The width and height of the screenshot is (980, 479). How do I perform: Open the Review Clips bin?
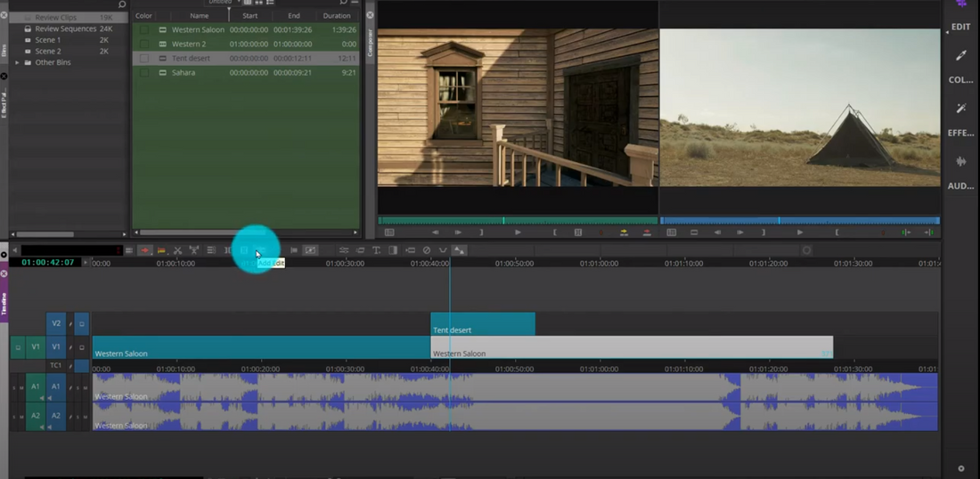pos(55,18)
